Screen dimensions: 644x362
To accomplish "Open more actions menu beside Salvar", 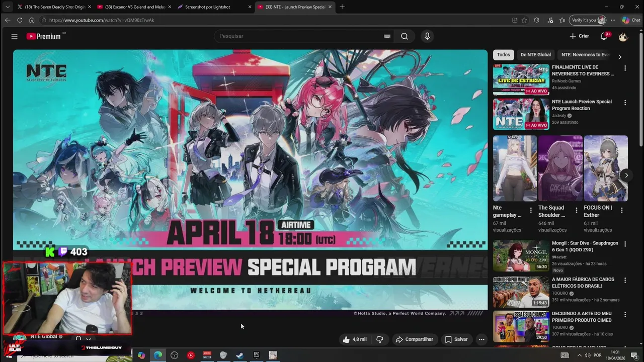I will point(481,339).
